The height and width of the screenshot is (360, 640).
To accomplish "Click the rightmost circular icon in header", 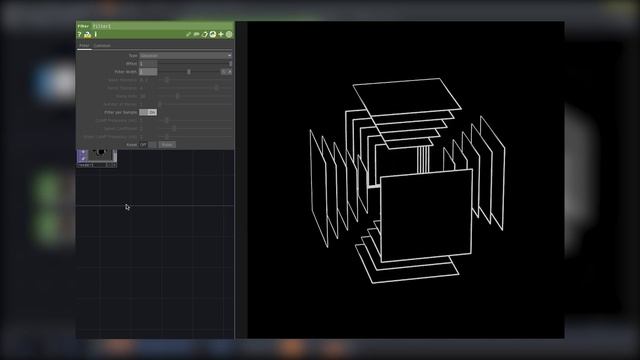I will [229, 35].
